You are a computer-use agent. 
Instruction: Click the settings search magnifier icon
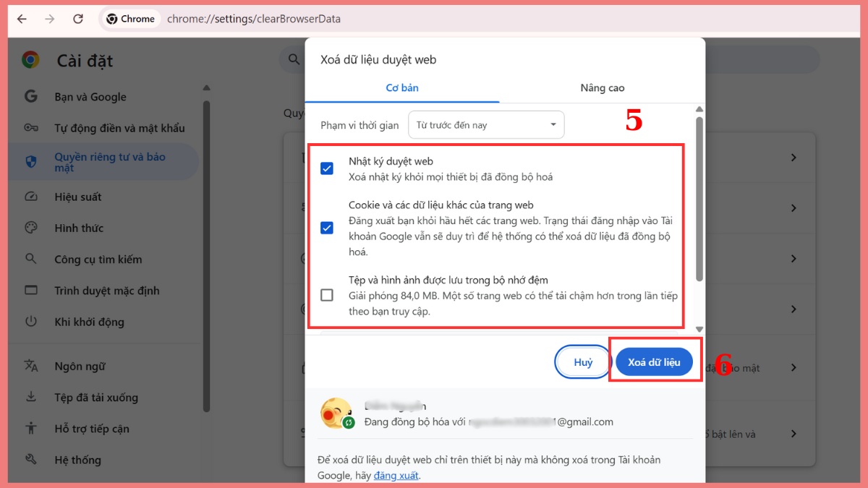[294, 59]
